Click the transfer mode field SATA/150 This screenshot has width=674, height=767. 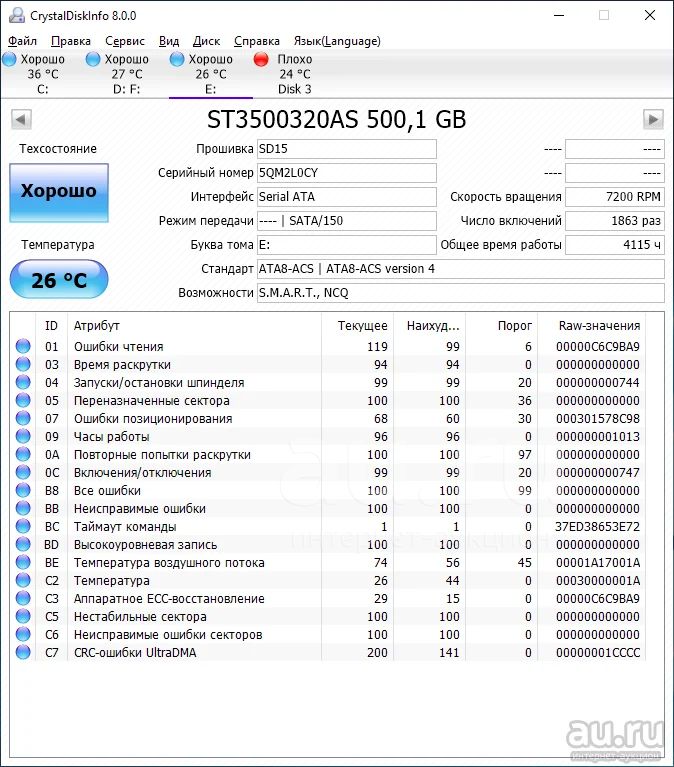[347, 221]
